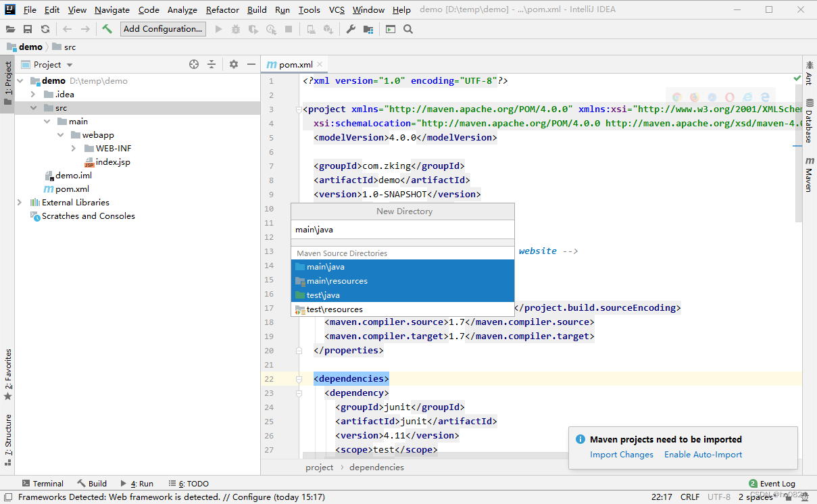Open the Ant tool window

[x=809, y=72]
